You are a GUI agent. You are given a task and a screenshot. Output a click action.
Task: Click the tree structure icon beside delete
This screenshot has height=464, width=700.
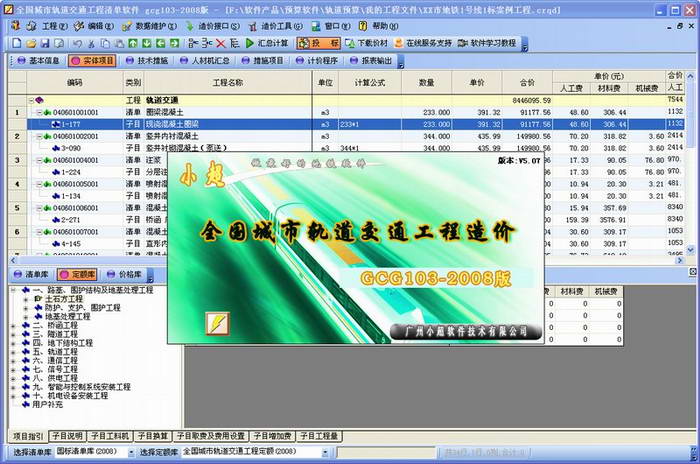[x=234, y=43]
